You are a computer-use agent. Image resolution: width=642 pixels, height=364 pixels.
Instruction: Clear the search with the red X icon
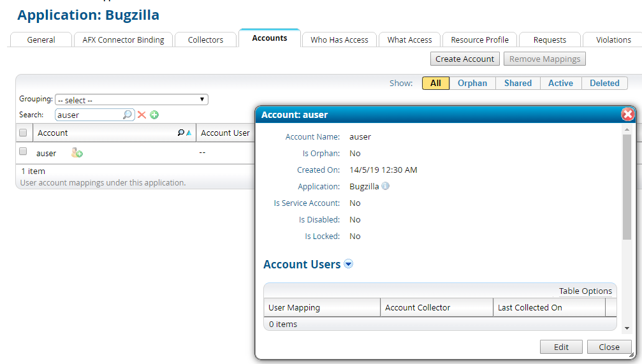(x=142, y=115)
